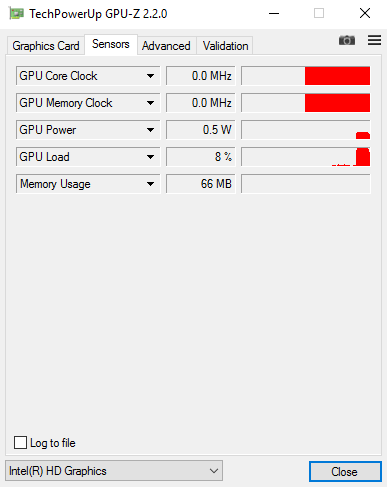Click the GPU Power value field showing 0.5 W
Viewport: 387px width, 487px height.
pos(201,130)
